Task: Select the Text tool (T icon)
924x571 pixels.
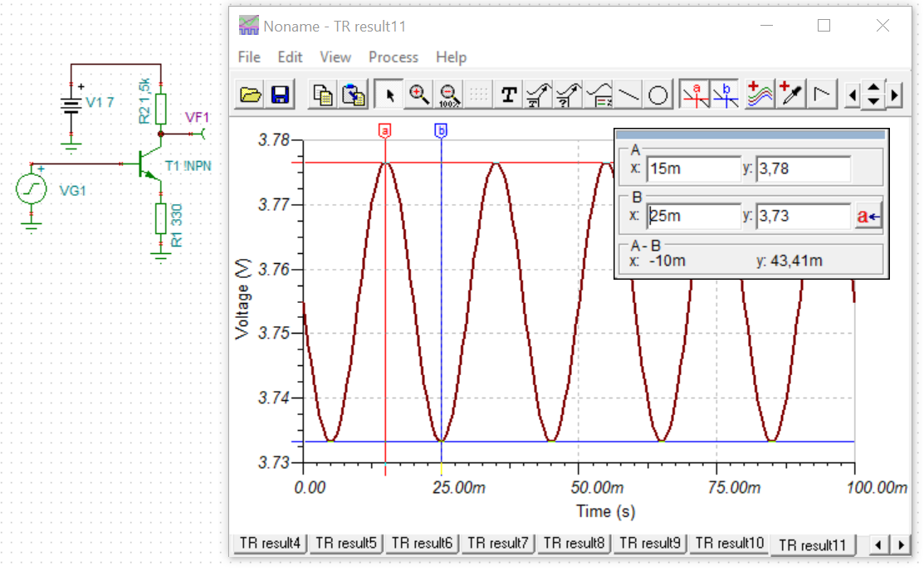Action: coord(509,95)
